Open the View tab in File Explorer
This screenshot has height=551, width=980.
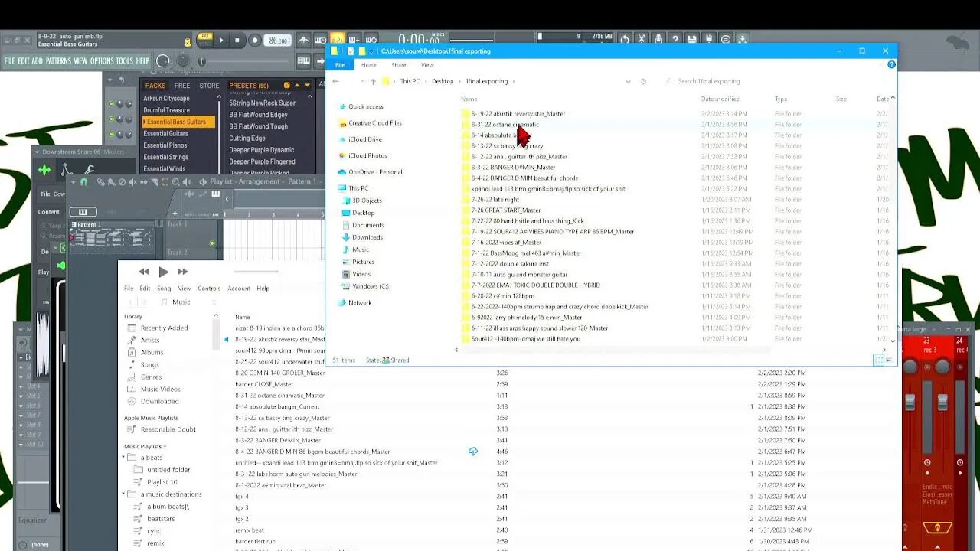[427, 65]
